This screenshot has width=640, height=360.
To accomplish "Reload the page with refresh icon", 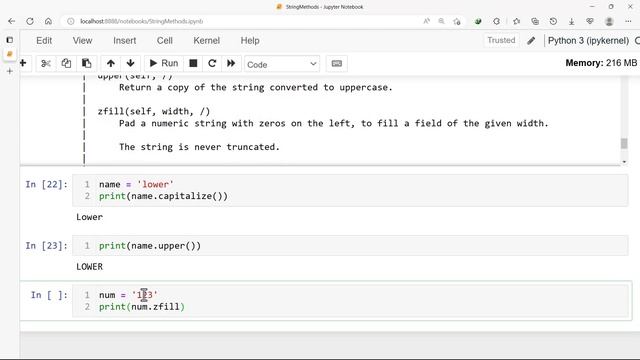I will (30, 21).
